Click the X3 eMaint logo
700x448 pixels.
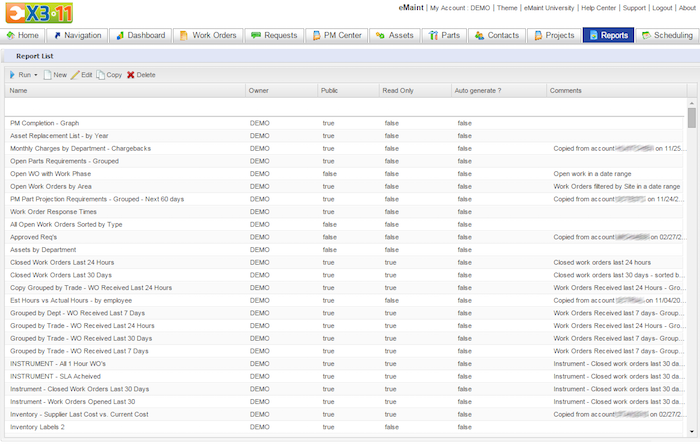point(36,13)
